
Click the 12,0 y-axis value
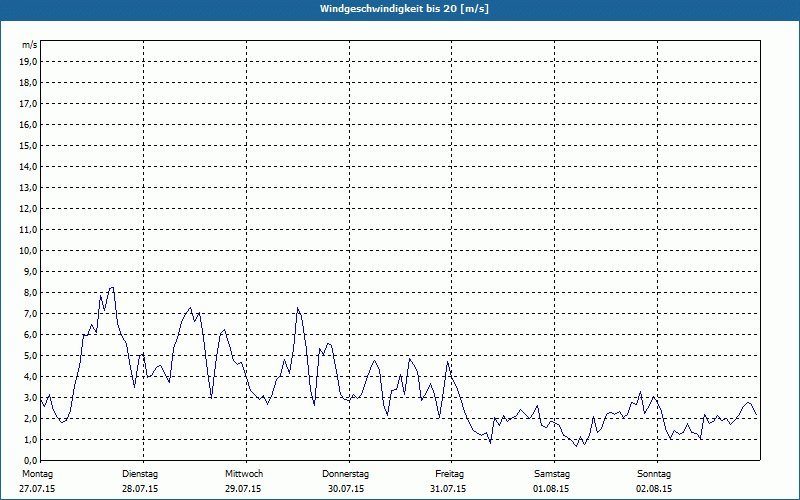pos(28,208)
